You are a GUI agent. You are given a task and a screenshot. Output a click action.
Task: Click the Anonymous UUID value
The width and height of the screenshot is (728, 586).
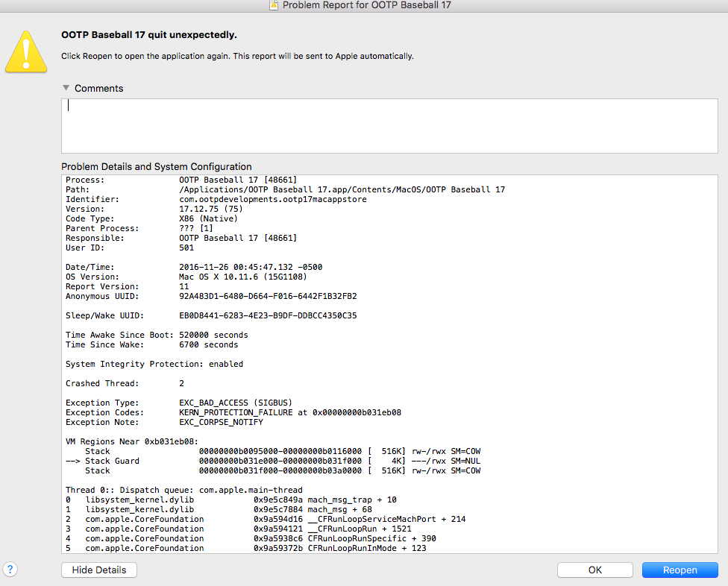click(268, 296)
